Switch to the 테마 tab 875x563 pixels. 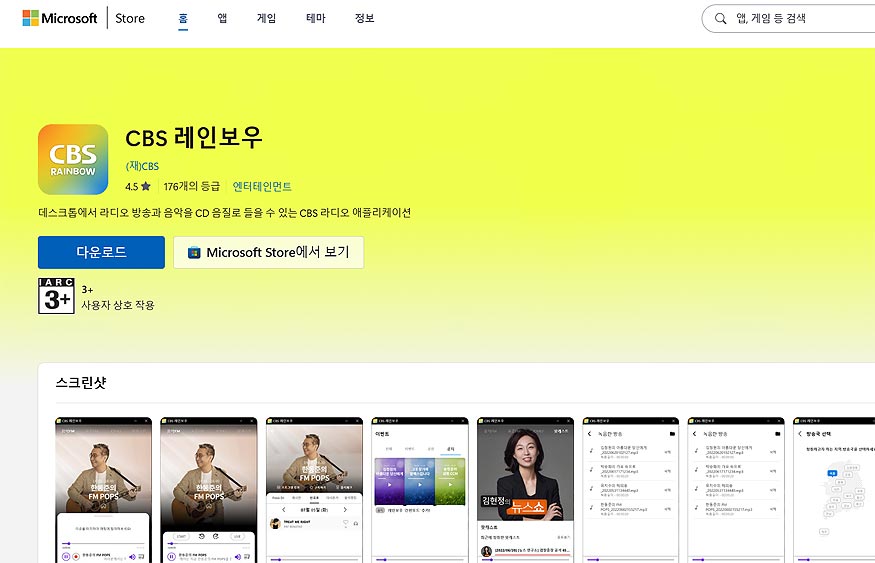tap(316, 18)
